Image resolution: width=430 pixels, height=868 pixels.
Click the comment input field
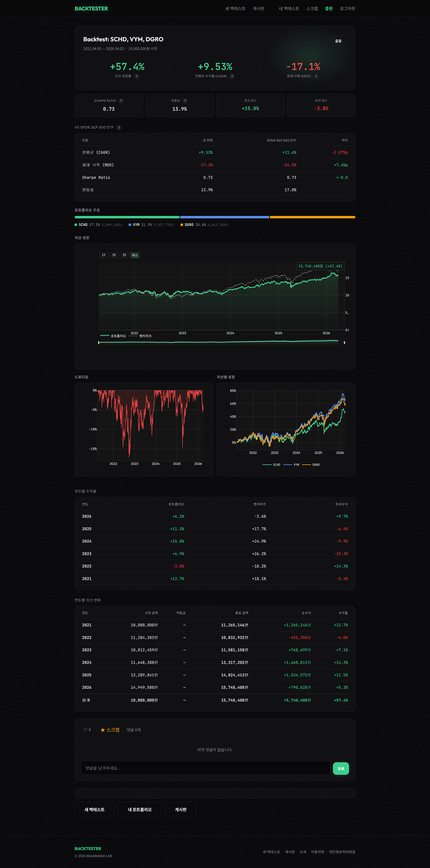(x=205, y=768)
